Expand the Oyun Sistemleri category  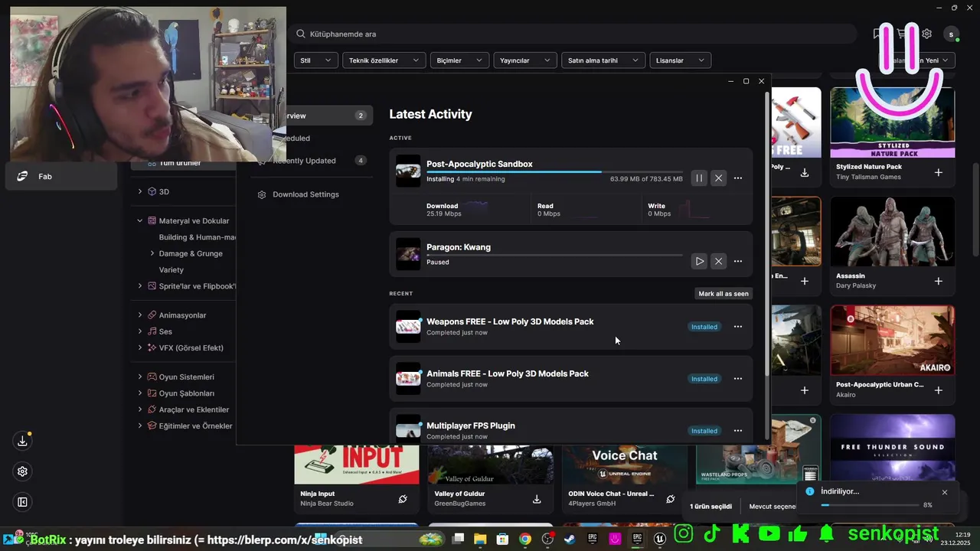point(140,377)
